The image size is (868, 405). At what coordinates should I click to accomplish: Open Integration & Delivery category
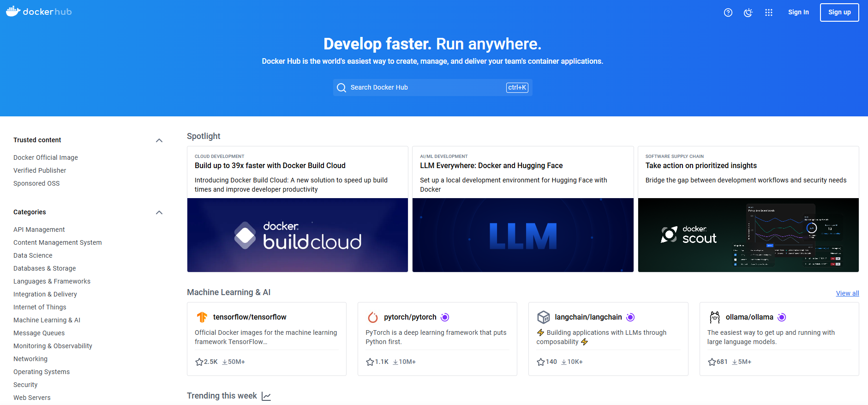click(45, 294)
